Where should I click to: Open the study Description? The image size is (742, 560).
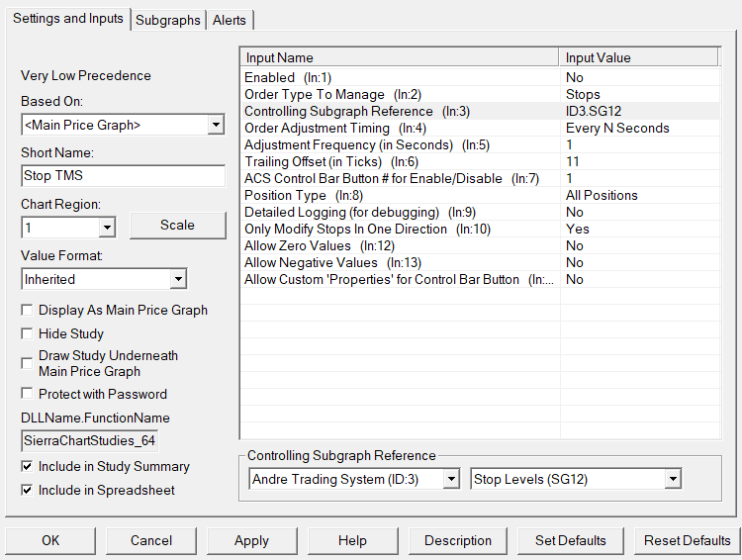pos(458,540)
